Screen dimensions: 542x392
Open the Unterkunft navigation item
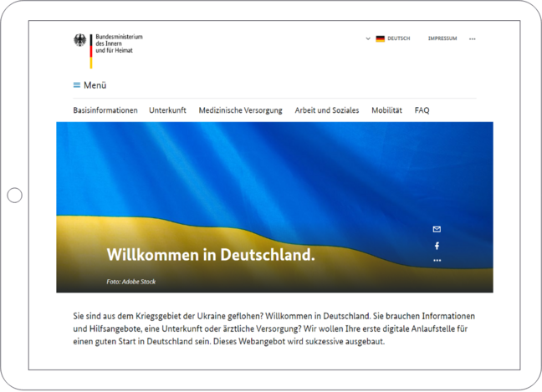167,110
